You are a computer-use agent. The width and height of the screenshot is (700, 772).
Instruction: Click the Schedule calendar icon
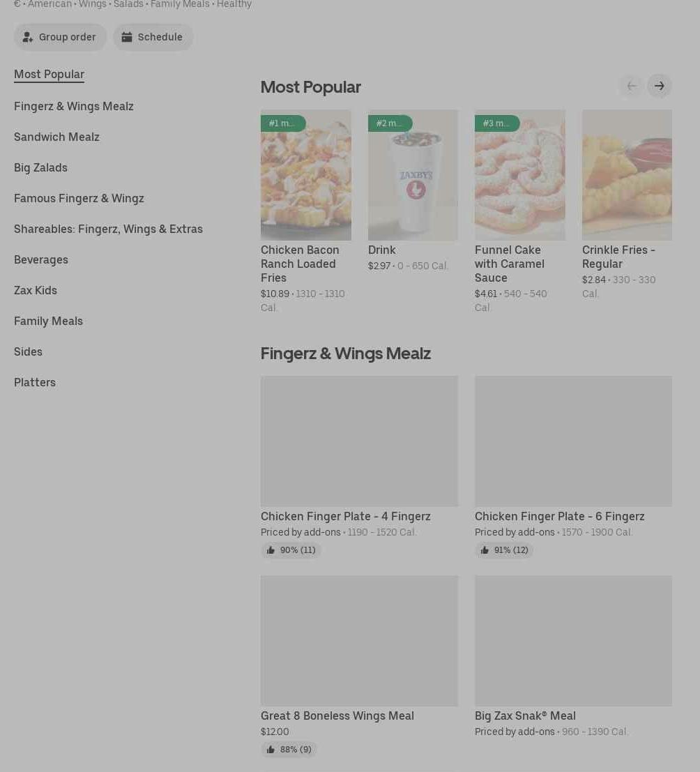click(x=127, y=37)
